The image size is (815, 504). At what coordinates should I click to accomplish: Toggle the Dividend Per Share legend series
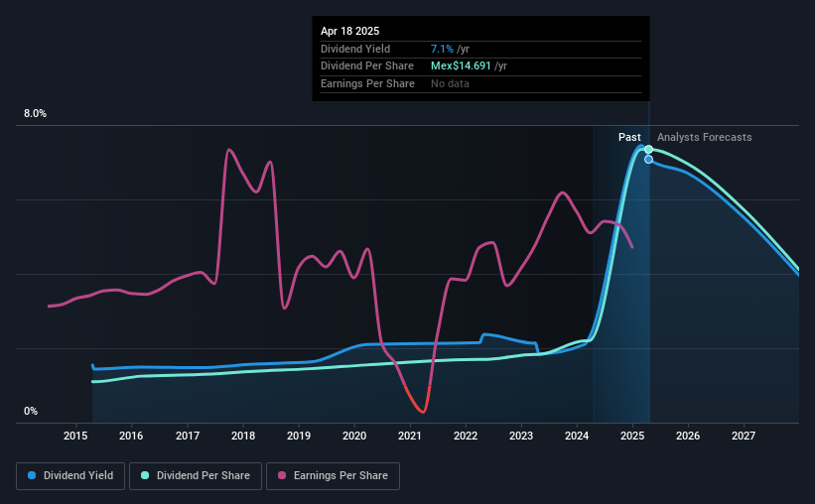click(196, 476)
